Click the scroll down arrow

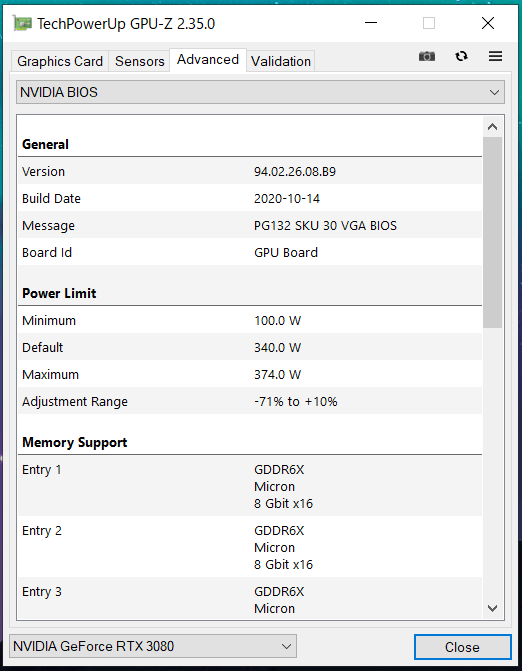(492, 608)
